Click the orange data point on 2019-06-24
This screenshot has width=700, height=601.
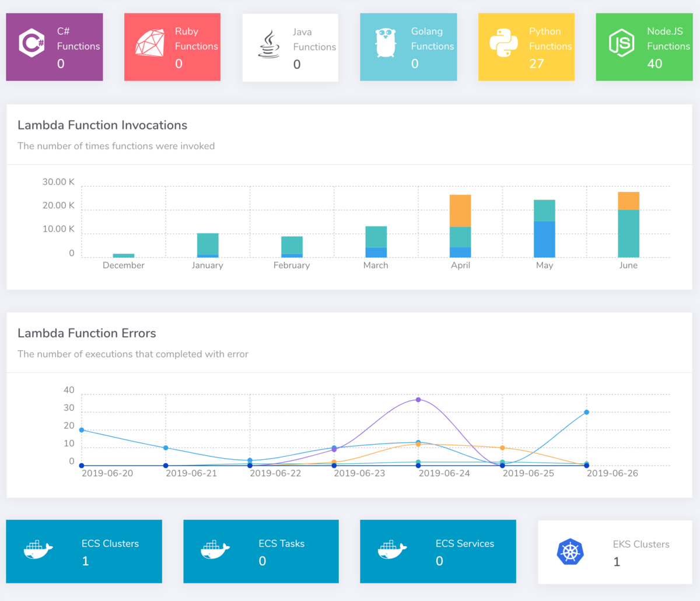(418, 445)
